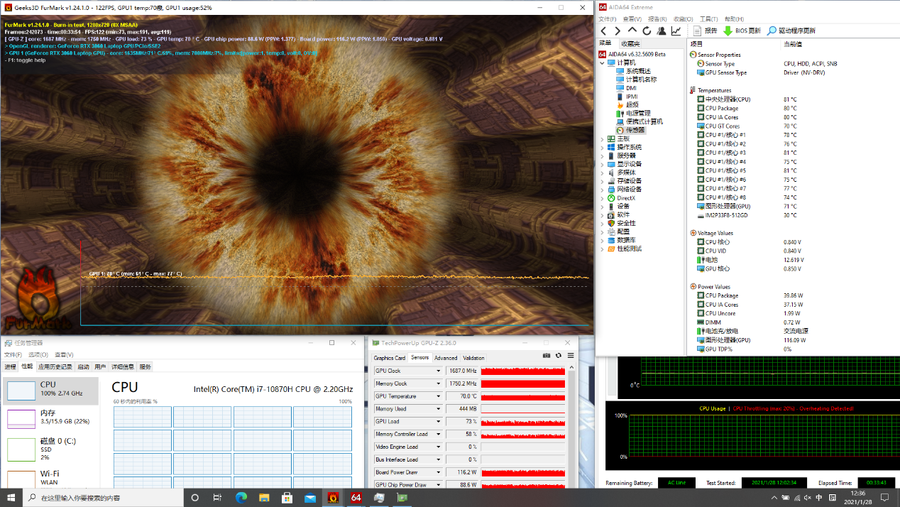This screenshot has width=900, height=507.
Task: Click GPU-Z GPU Clock value field 1687.0 MHz
Action: click(461, 371)
